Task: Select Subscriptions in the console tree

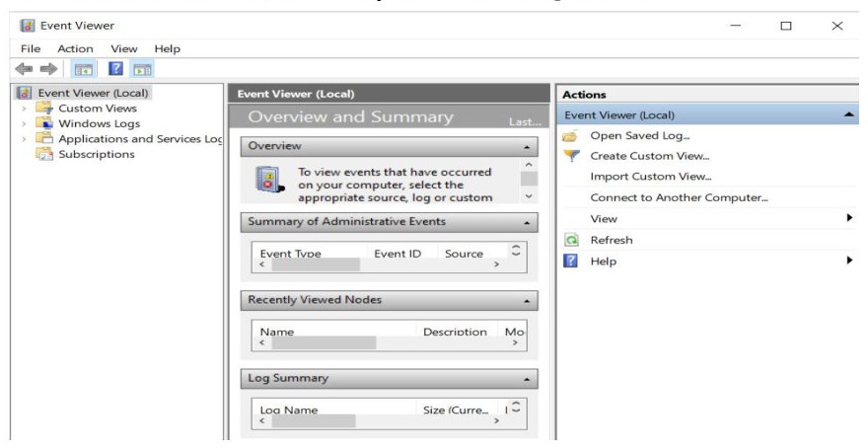Action: pos(97,154)
